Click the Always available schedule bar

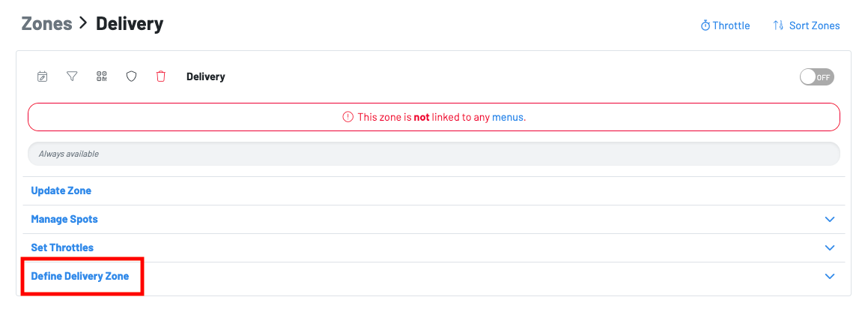pos(434,154)
